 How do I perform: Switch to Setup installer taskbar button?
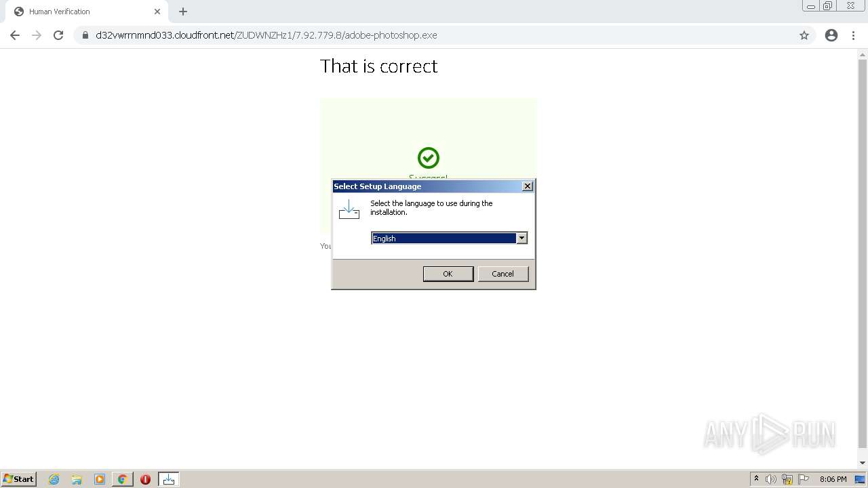pyautogui.click(x=169, y=479)
